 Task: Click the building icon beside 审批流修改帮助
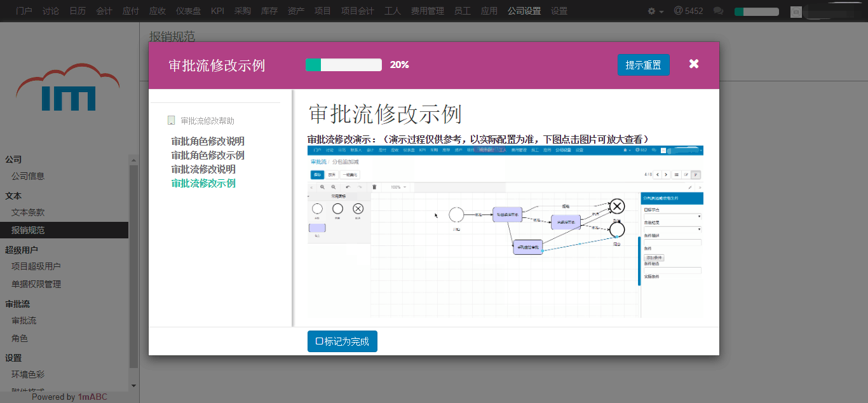coord(171,120)
